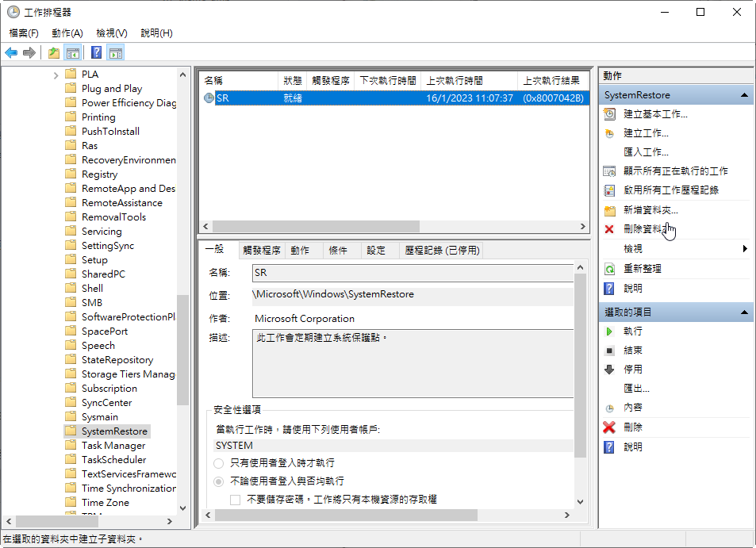Click the Task Scheduler title bar clock icon

[x=13, y=12]
